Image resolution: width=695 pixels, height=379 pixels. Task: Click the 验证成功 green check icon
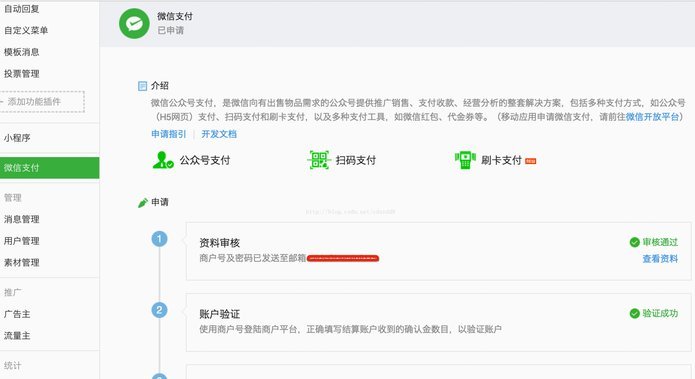pos(634,313)
